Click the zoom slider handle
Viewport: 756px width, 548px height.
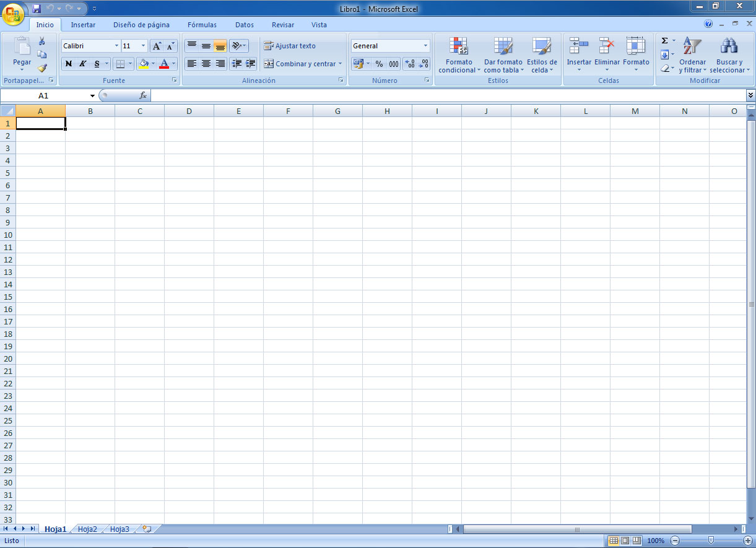711,541
